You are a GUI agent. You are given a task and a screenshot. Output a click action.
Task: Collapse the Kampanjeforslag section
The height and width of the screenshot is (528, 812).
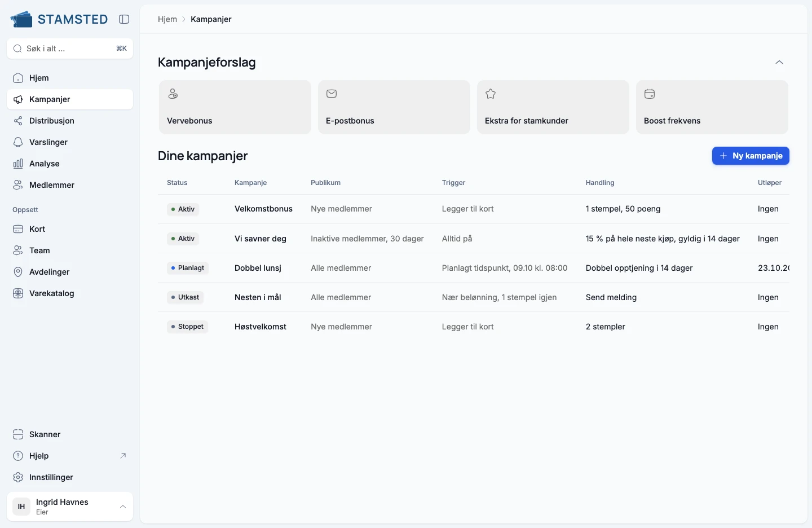pos(779,62)
